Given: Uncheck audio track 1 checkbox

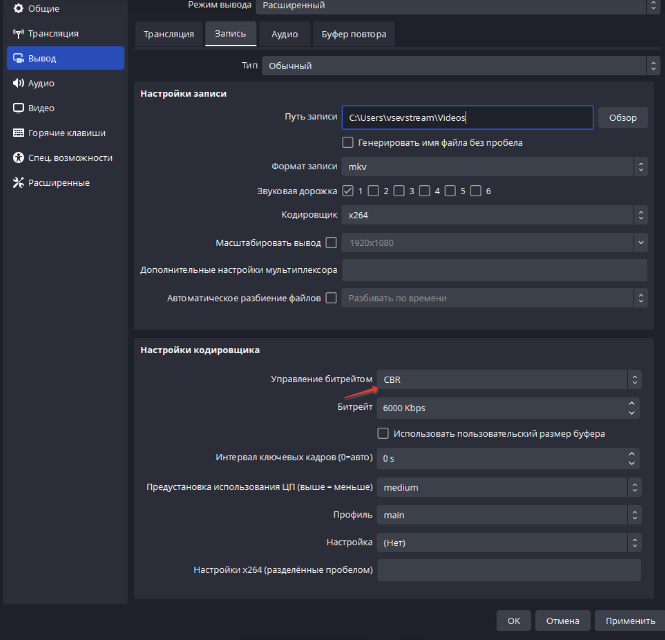Looking at the screenshot, I should (x=348, y=191).
